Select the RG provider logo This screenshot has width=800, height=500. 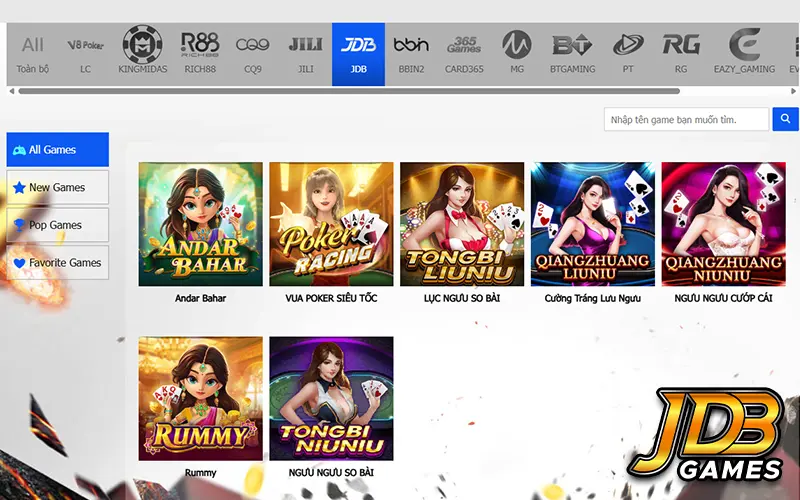click(x=681, y=44)
